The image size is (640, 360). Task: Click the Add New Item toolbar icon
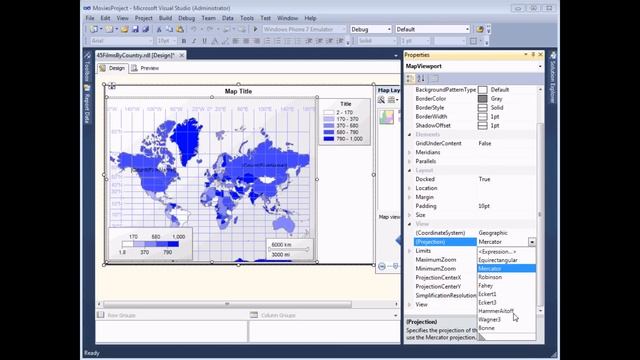point(109,29)
